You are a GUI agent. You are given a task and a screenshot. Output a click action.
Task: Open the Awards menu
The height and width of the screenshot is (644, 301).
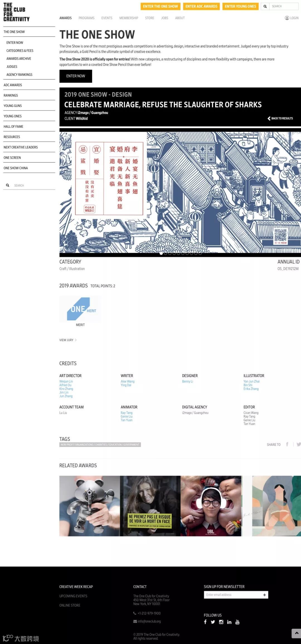[x=65, y=18]
